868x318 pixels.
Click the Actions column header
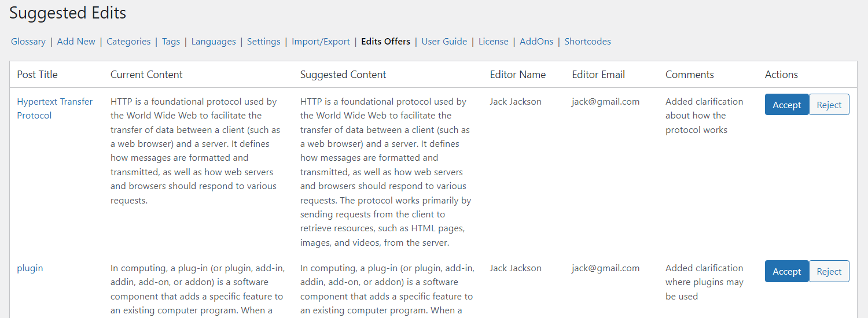point(781,75)
